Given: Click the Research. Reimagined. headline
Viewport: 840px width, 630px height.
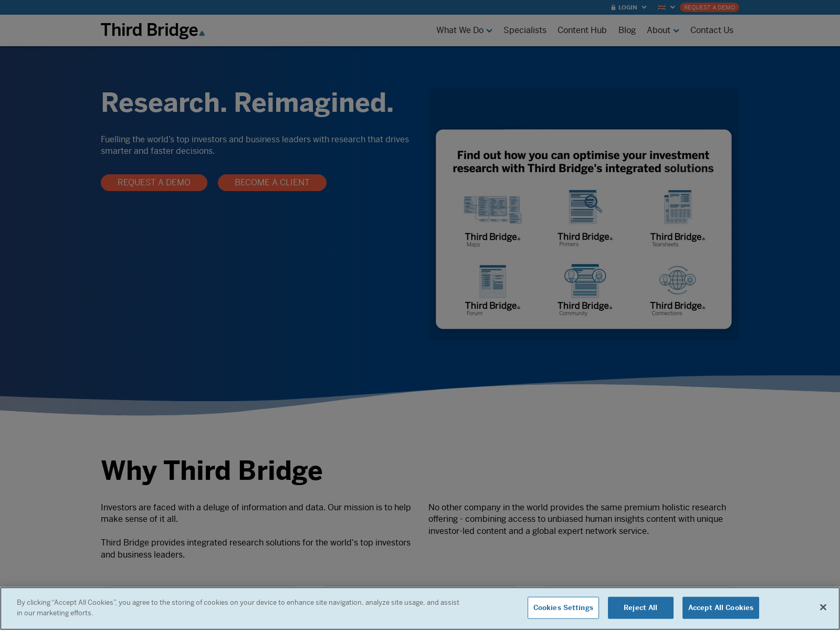Looking at the screenshot, I should [x=247, y=102].
